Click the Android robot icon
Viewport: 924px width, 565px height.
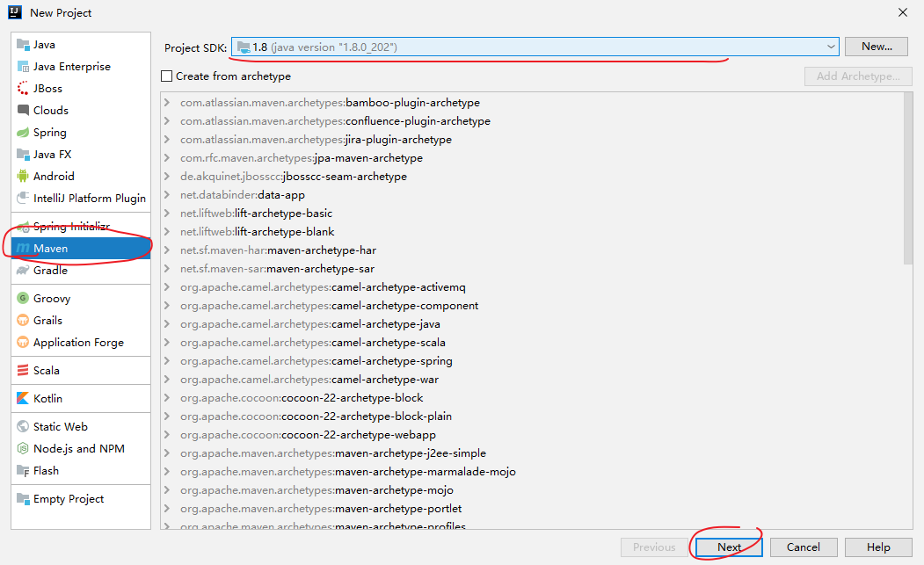[x=23, y=176]
